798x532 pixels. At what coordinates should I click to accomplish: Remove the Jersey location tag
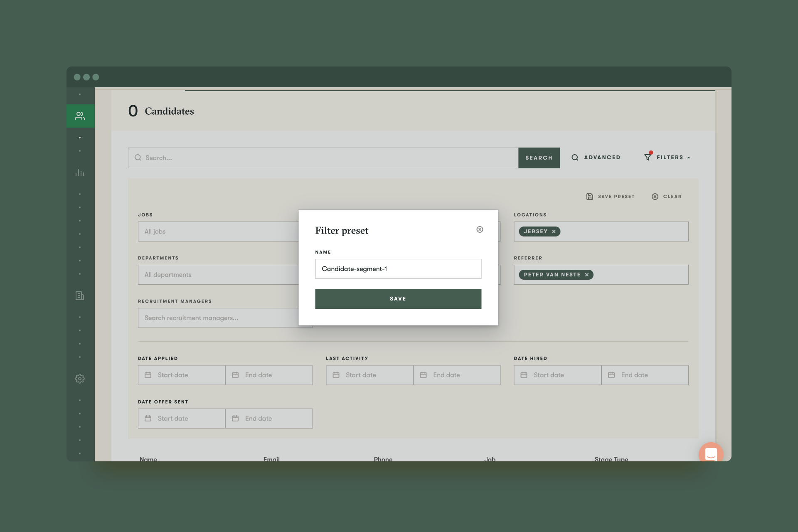click(554, 232)
